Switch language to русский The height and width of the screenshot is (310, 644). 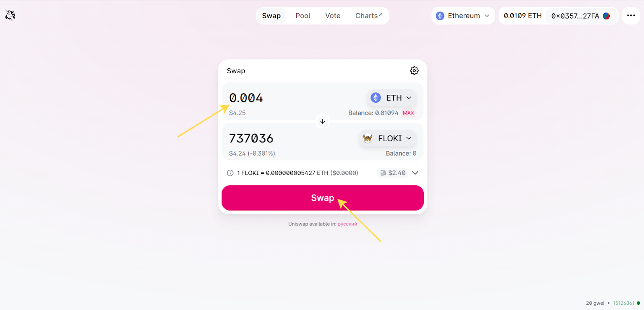pos(347,224)
